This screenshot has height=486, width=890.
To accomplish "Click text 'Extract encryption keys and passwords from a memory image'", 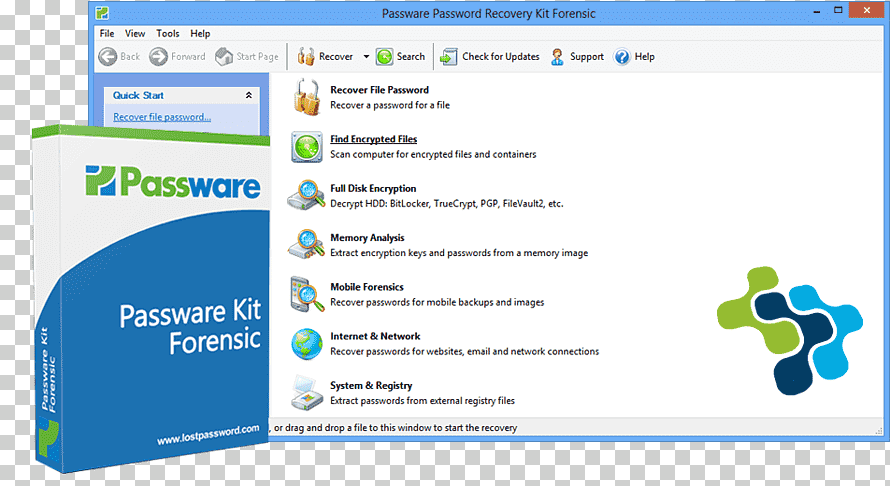I will click(x=459, y=253).
